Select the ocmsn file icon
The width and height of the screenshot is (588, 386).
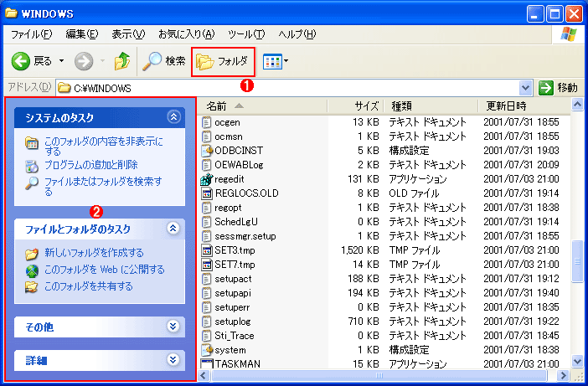pos(207,136)
